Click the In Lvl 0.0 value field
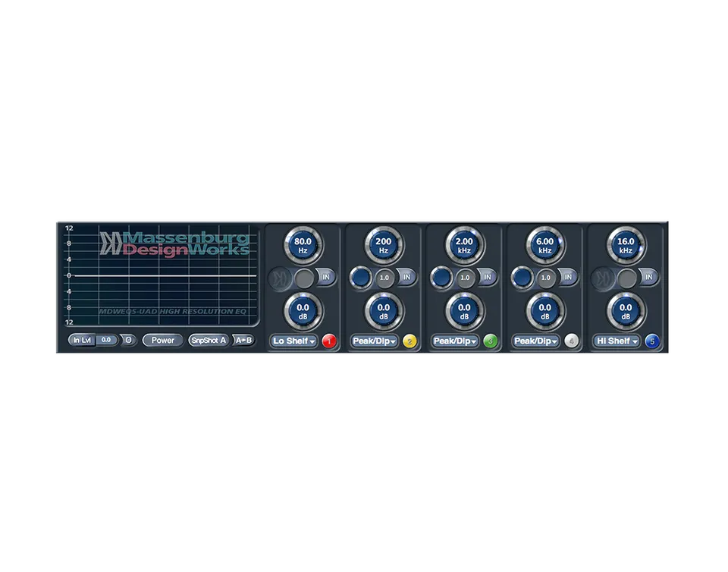The height and width of the screenshot is (572, 728). [106, 341]
